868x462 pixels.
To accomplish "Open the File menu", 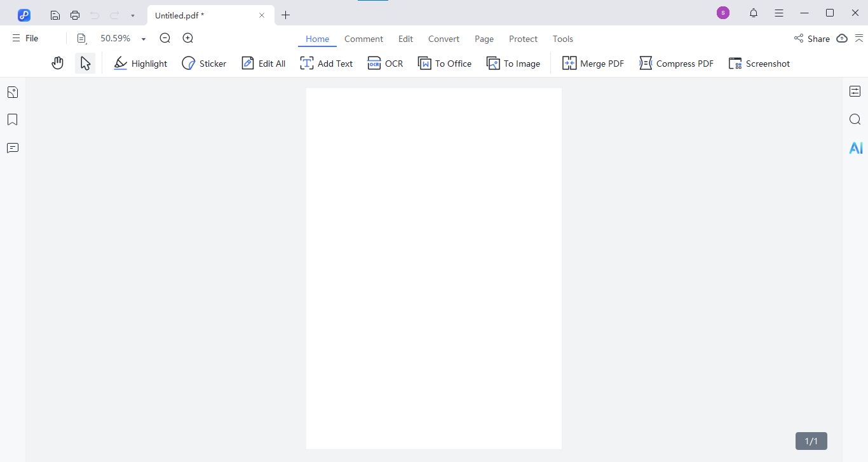I will [x=25, y=38].
